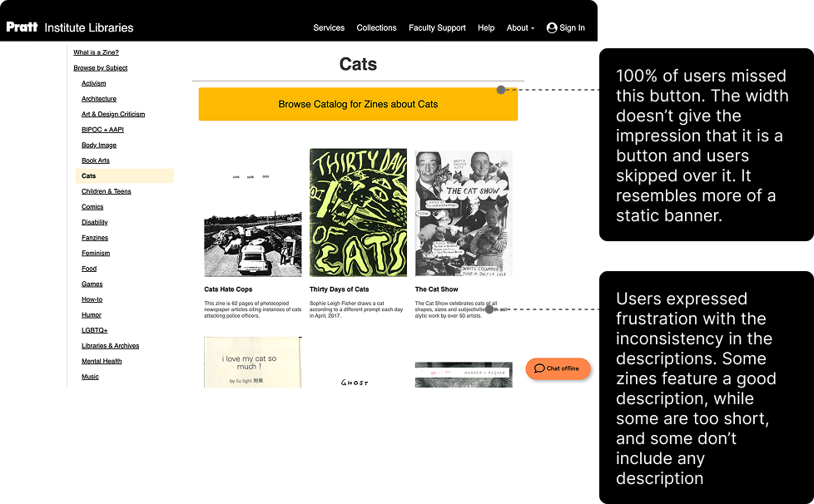This screenshot has width=814, height=504.
Task: Open the Activism subject link
Action: [93, 83]
